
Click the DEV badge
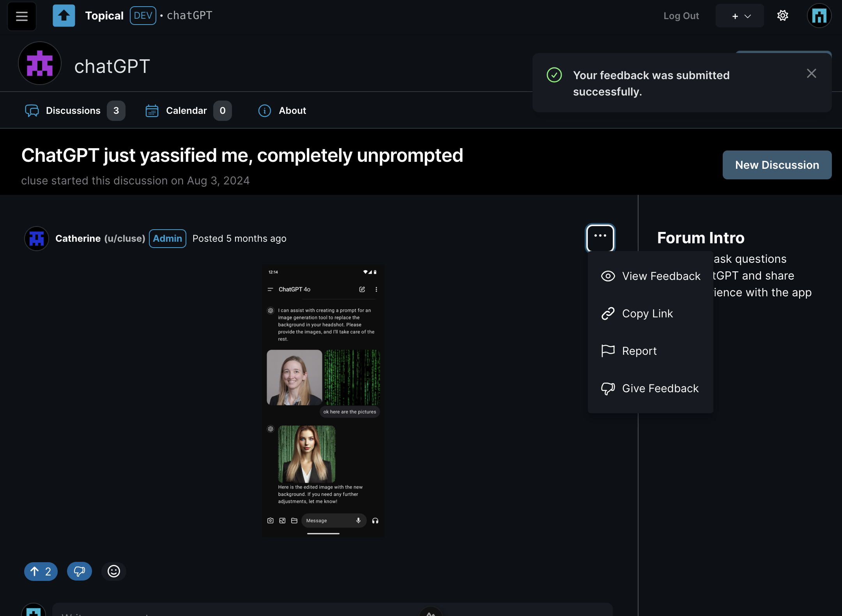[x=143, y=16]
